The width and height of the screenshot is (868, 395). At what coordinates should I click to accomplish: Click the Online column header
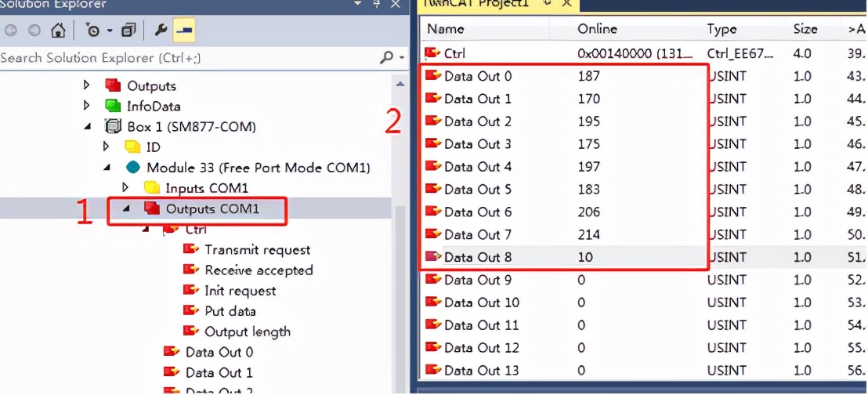click(596, 29)
